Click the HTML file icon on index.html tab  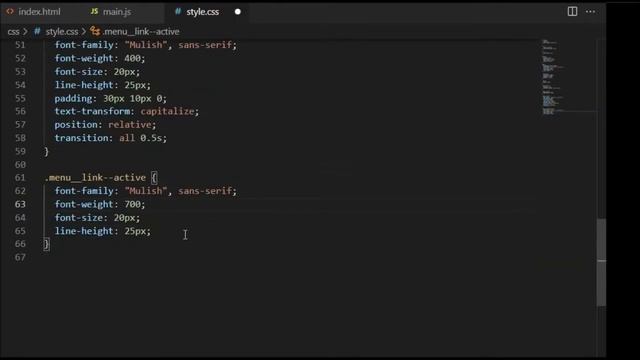point(10,11)
